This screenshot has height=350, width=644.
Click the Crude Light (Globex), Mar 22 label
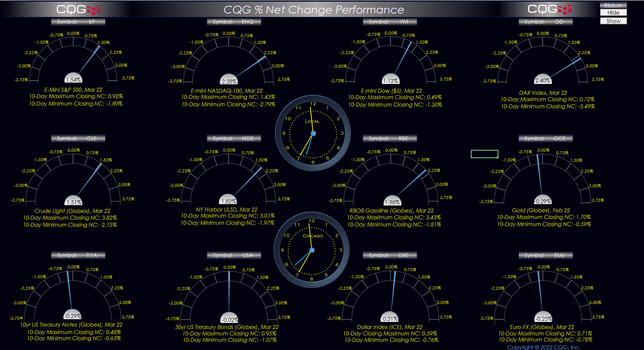pyautogui.click(x=72, y=211)
